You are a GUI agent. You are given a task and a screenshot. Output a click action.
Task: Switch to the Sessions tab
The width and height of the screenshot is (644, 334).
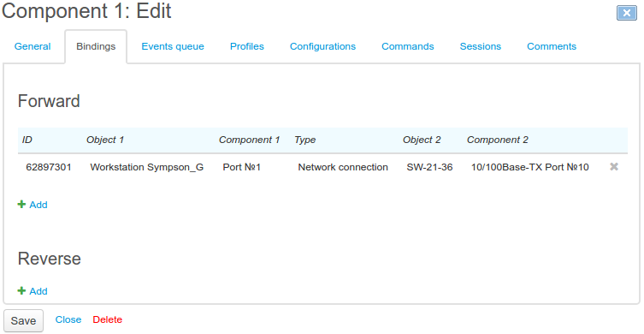tap(480, 46)
